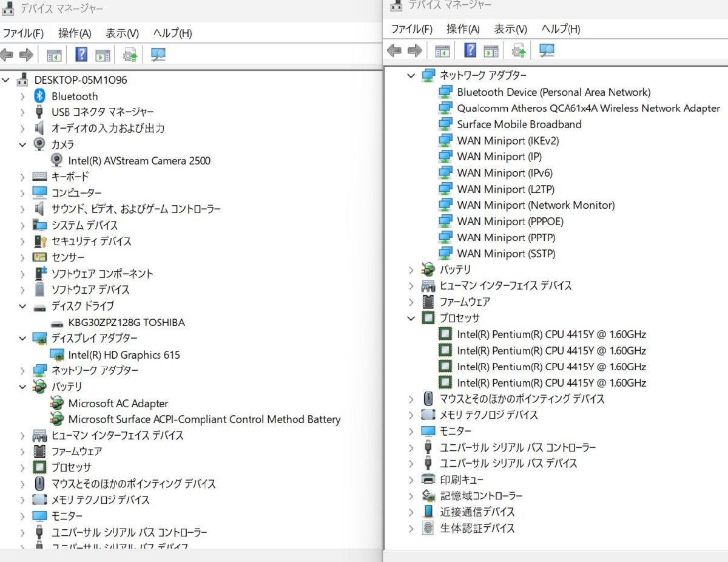
Task: Click the Bluetooth icon in left device tree
Action: click(x=39, y=96)
